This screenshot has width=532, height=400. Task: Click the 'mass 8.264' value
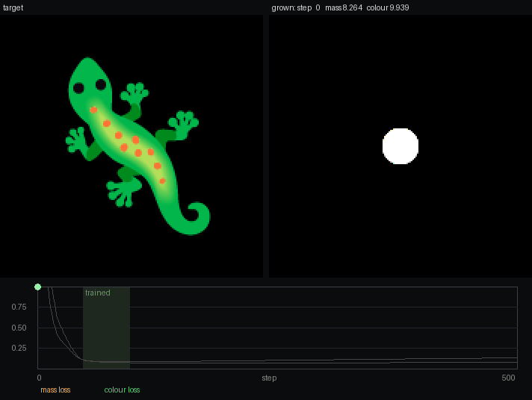(x=344, y=7)
